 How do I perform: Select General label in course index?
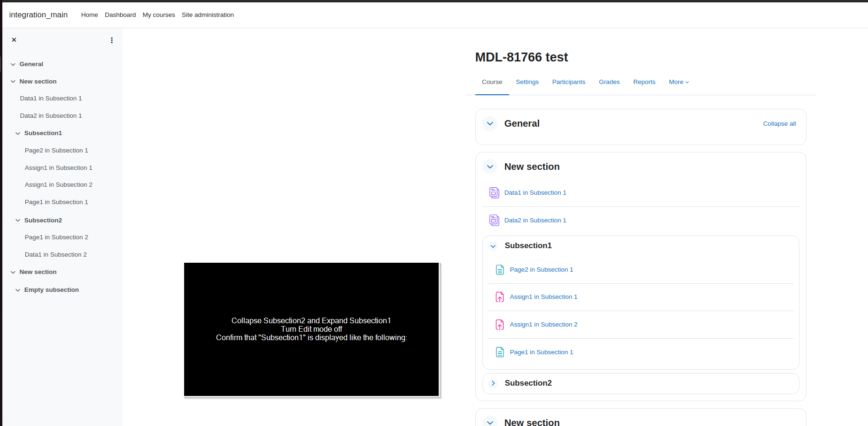(31, 64)
